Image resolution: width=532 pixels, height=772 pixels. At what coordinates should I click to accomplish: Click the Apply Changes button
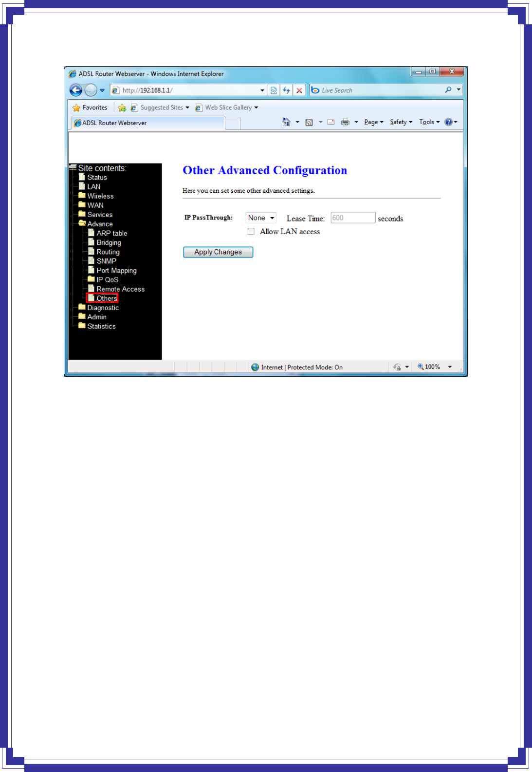pyautogui.click(x=218, y=252)
